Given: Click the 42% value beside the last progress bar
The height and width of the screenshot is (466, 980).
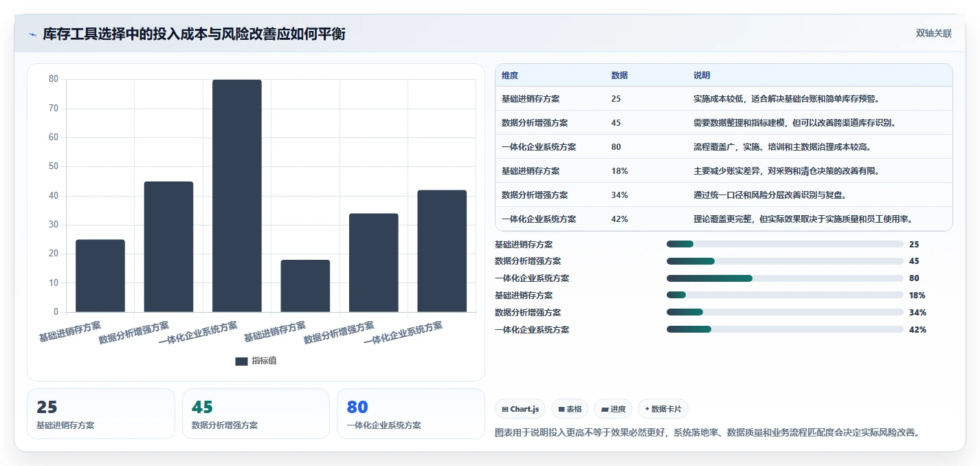Looking at the screenshot, I should click(917, 329).
